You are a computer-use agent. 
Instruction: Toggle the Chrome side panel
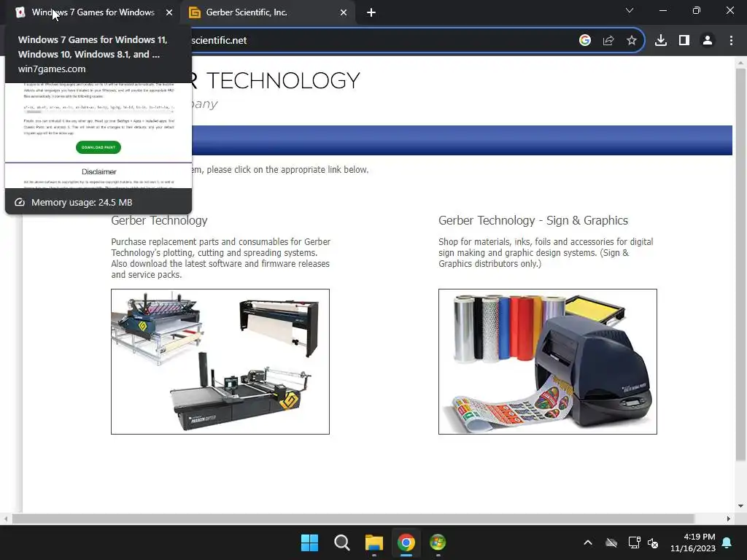point(684,41)
